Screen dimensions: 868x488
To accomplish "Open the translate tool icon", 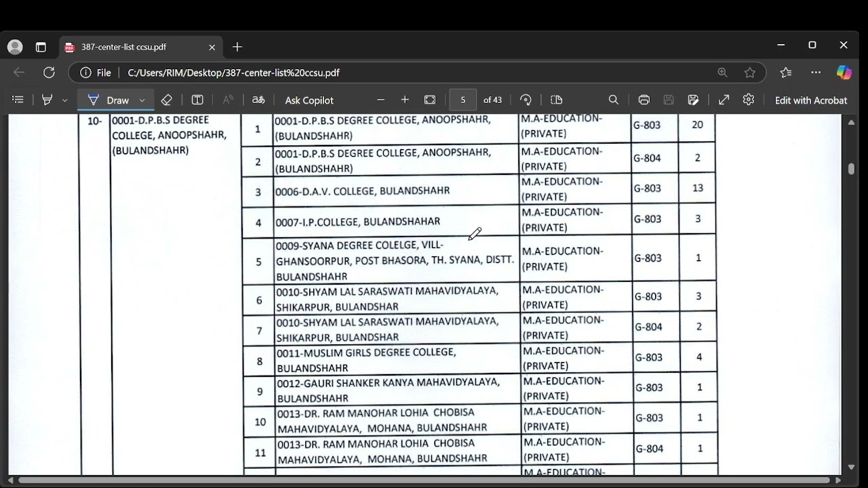I will coord(258,100).
